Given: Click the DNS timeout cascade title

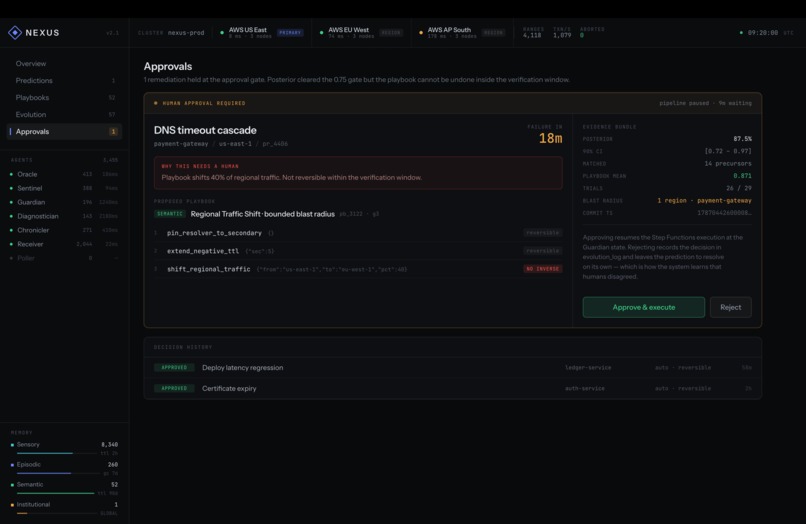Looking at the screenshot, I should click(x=205, y=130).
